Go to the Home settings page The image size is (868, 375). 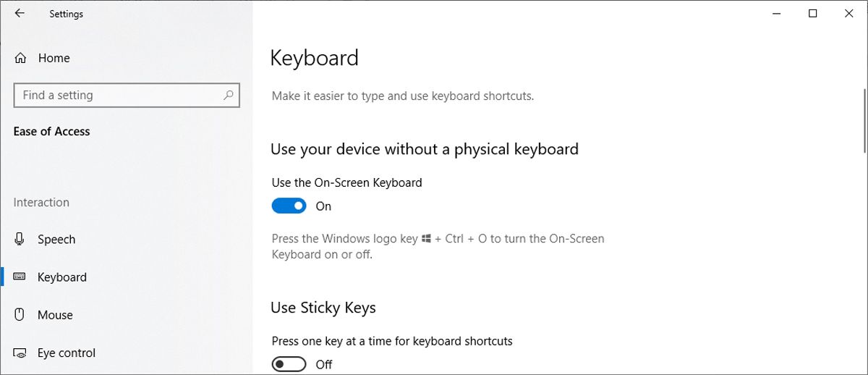tap(54, 58)
